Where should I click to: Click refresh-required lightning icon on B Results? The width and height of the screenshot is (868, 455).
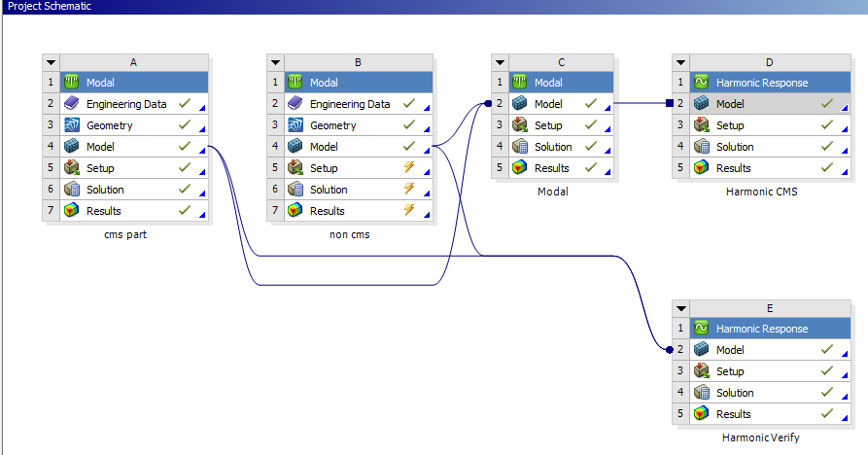pyautogui.click(x=409, y=210)
